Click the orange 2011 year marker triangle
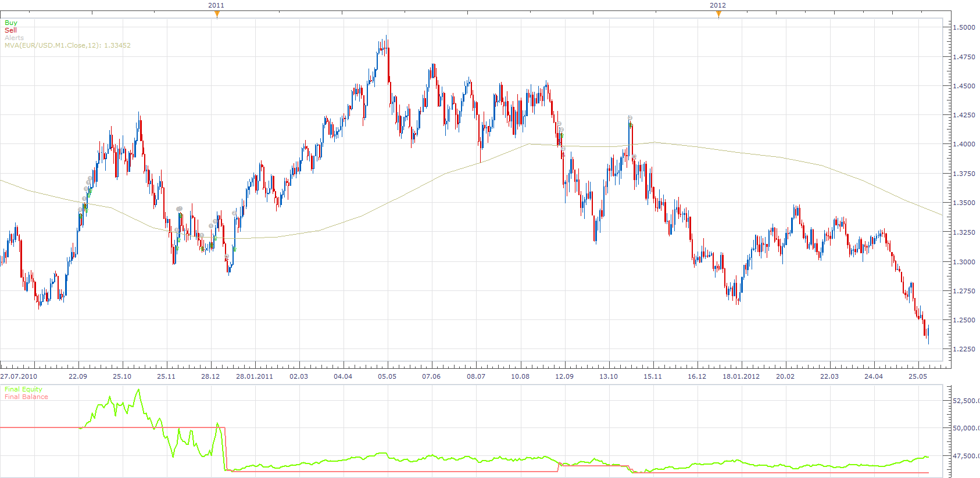 (x=217, y=15)
